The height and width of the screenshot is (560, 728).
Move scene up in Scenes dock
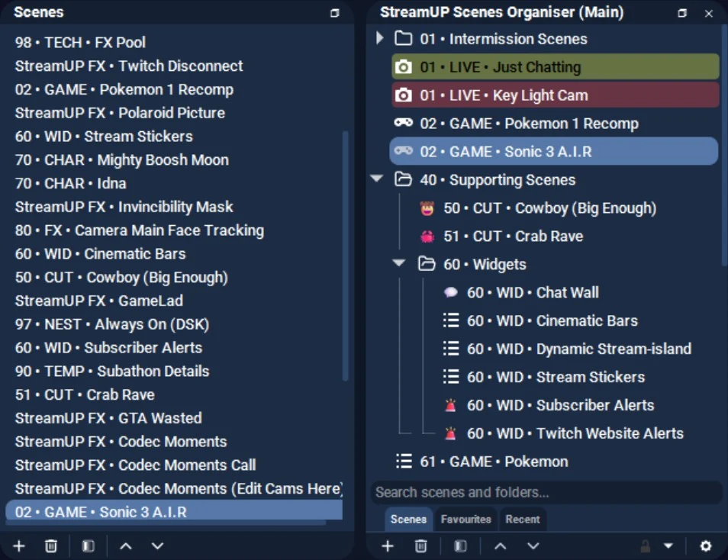pyautogui.click(x=125, y=546)
